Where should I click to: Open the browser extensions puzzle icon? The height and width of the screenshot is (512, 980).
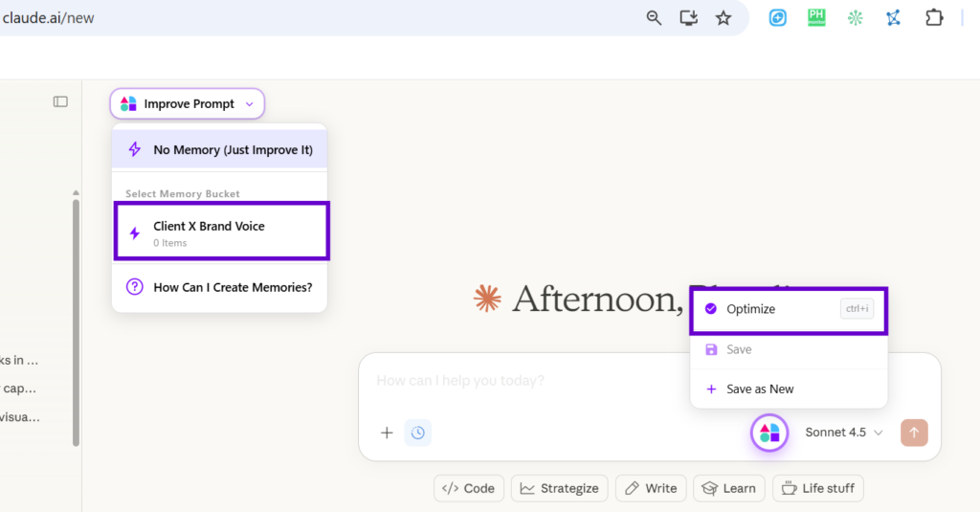tap(934, 18)
